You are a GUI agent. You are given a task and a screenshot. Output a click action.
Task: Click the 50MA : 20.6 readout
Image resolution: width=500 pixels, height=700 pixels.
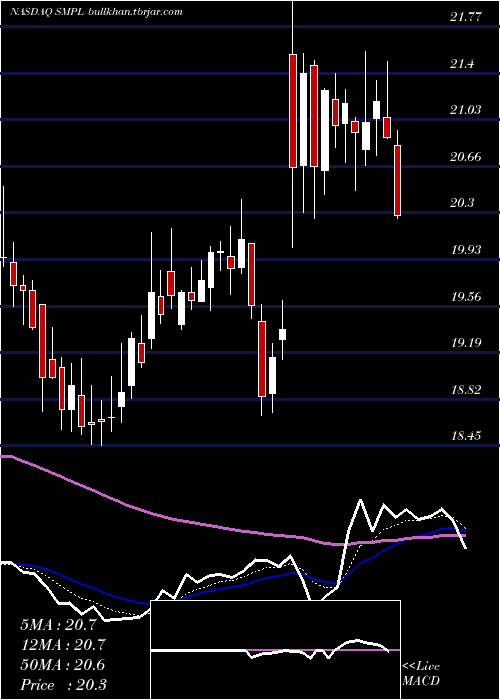62,665
